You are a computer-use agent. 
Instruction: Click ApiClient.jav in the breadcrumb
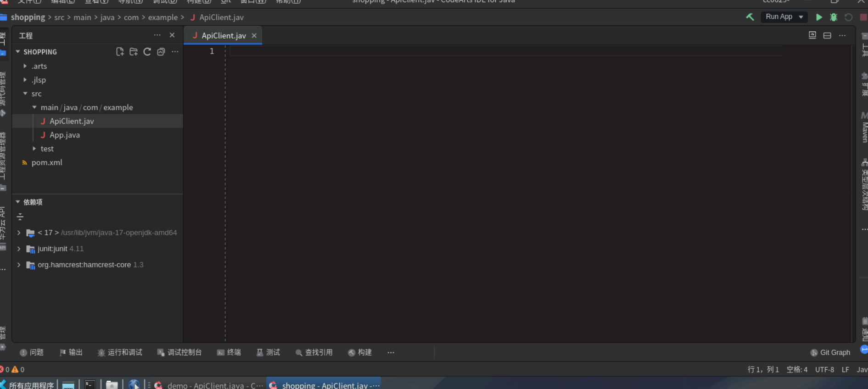pos(221,17)
